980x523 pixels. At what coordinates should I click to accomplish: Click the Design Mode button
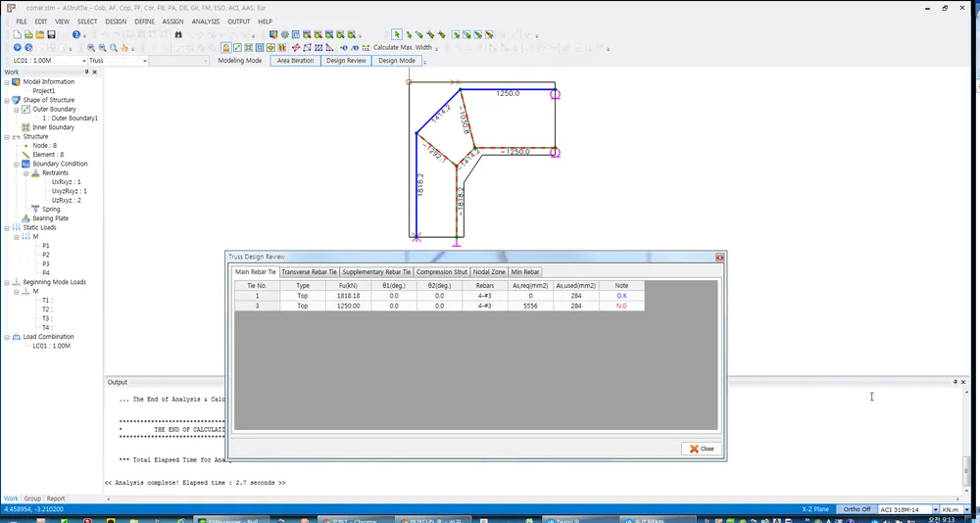397,61
